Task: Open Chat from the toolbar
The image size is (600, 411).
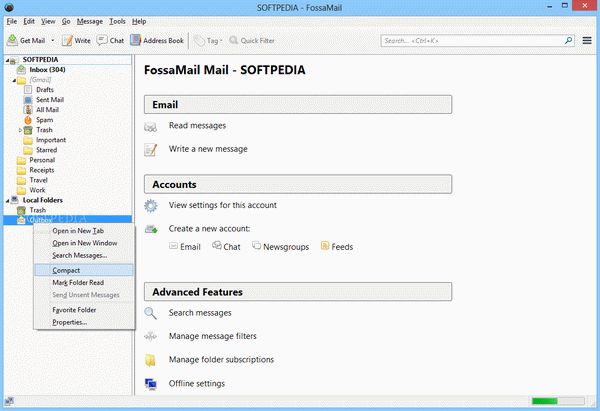Action: (111, 41)
